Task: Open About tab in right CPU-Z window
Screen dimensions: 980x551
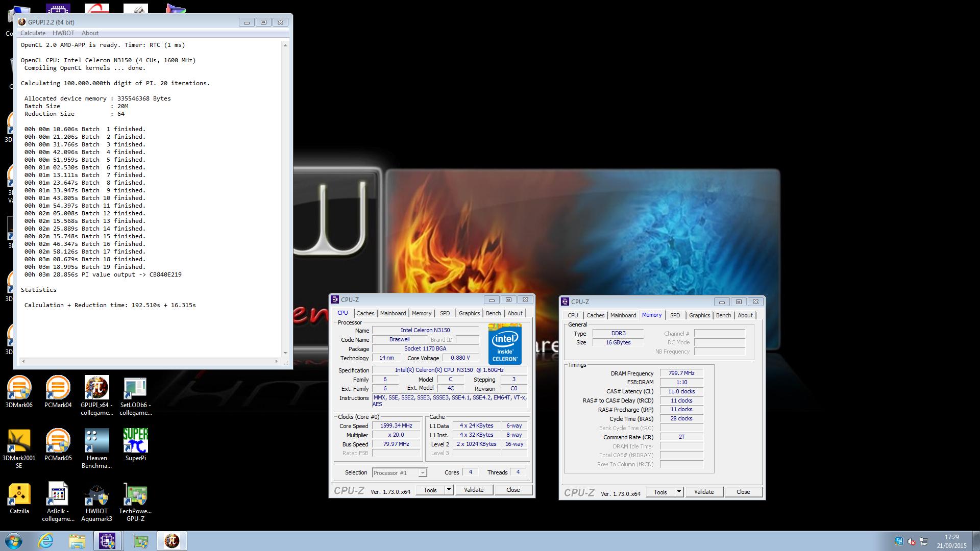Action: [745, 315]
